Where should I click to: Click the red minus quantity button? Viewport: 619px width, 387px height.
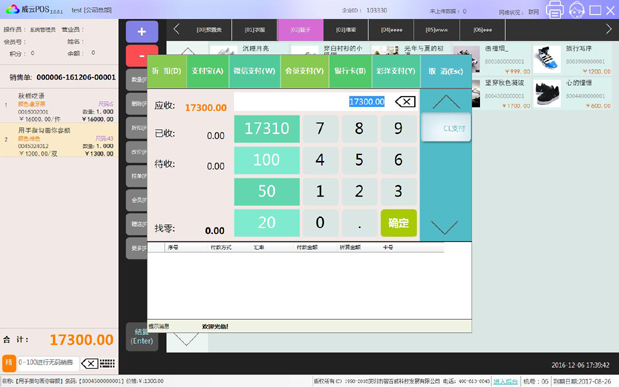pyautogui.click(x=142, y=56)
